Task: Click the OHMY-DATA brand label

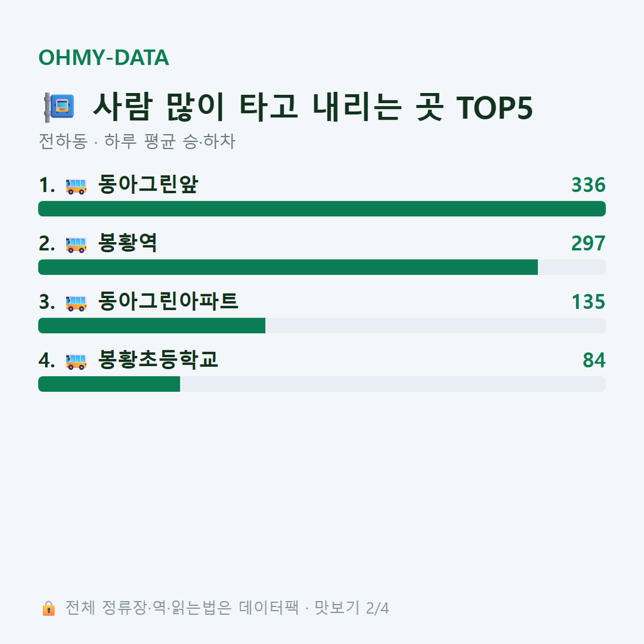Action: point(104,57)
